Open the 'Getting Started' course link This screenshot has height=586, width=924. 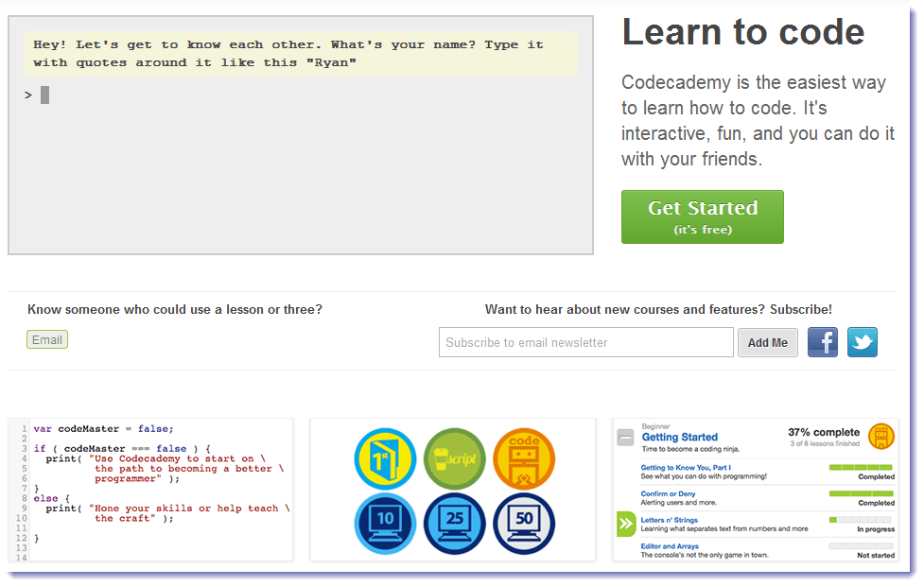point(679,437)
